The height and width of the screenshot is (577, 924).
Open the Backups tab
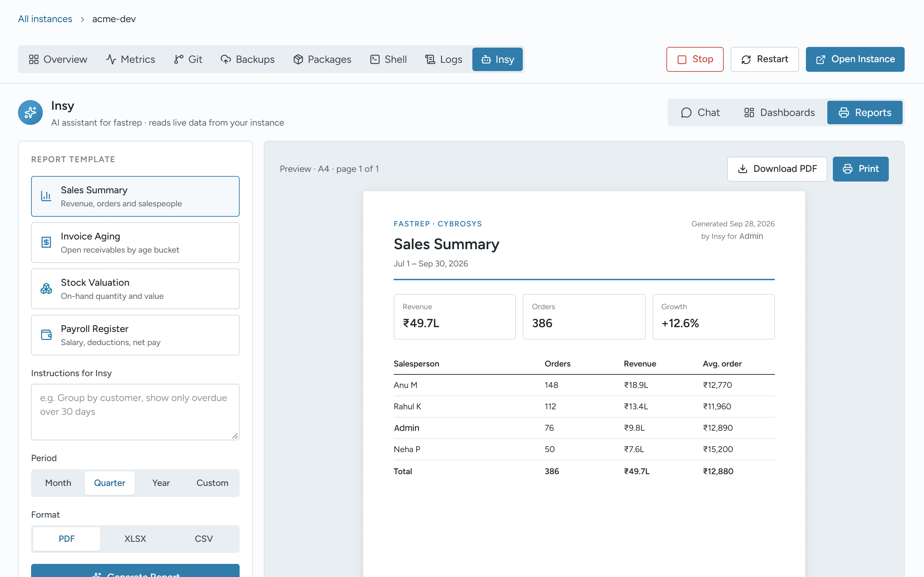click(248, 59)
